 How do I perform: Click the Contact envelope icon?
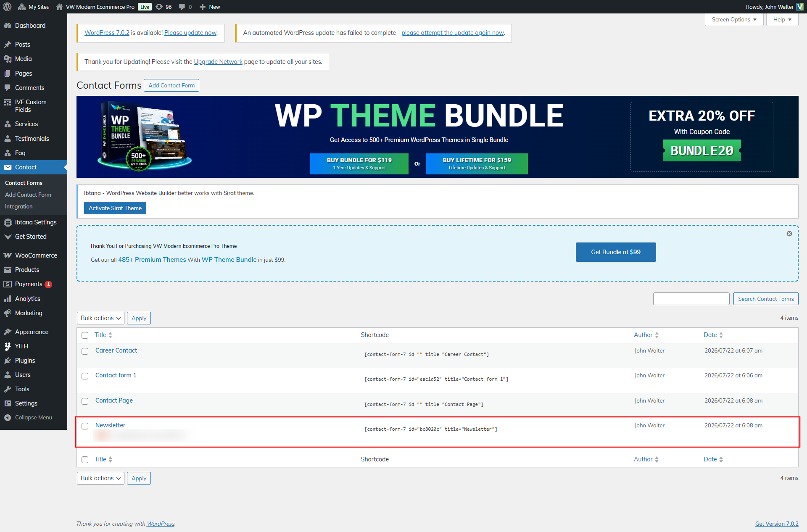8,167
